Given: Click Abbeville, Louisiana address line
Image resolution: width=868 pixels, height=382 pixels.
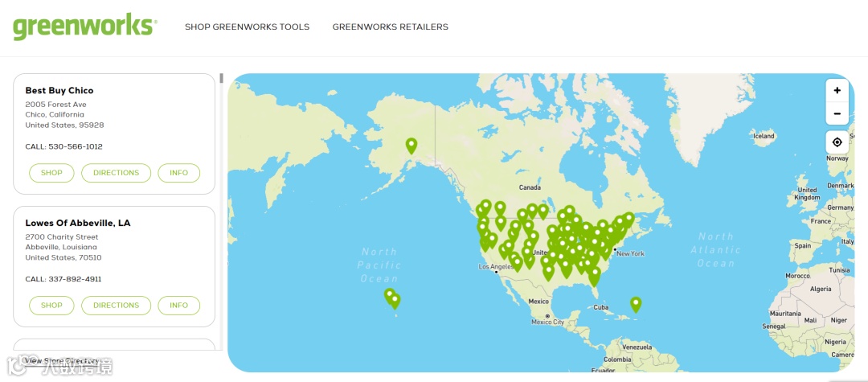Looking at the screenshot, I should click(61, 247).
